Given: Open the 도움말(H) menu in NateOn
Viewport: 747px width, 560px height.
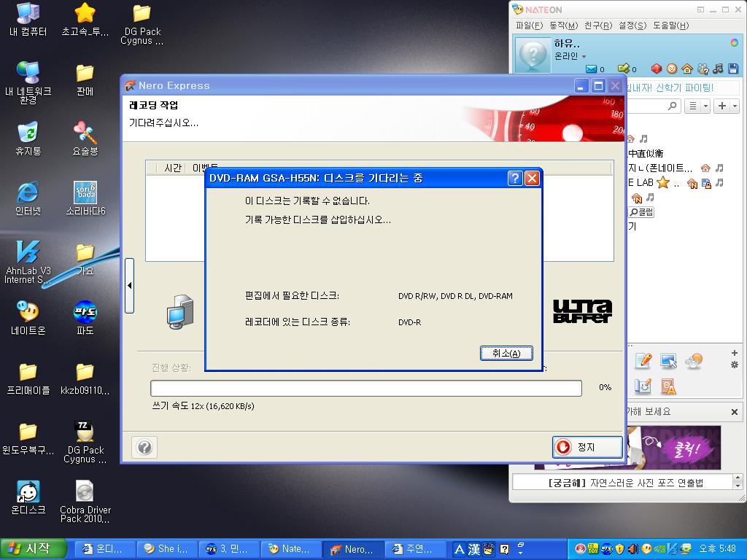Looking at the screenshot, I should tap(671, 26).
